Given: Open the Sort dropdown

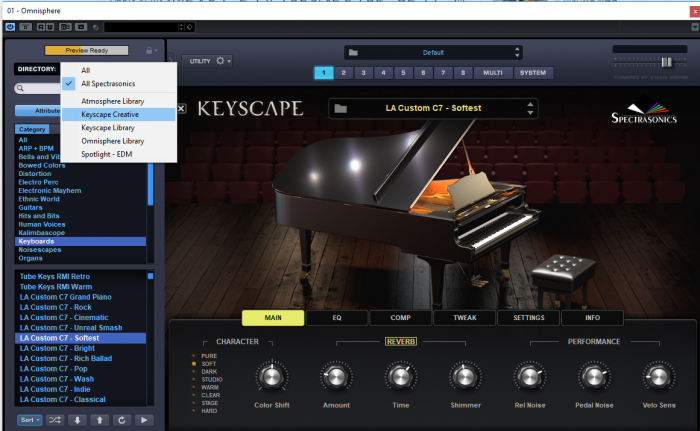Looking at the screenshot, I should pos(29,420).
